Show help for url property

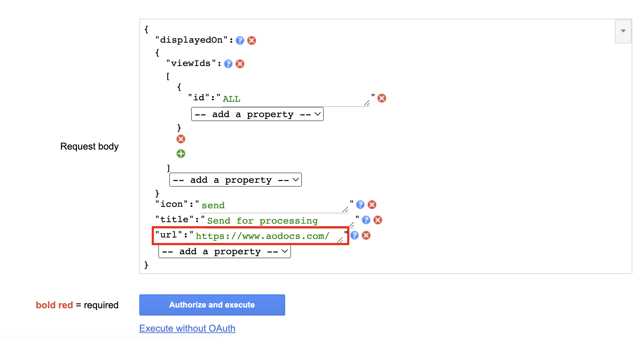tap(354, 235)
